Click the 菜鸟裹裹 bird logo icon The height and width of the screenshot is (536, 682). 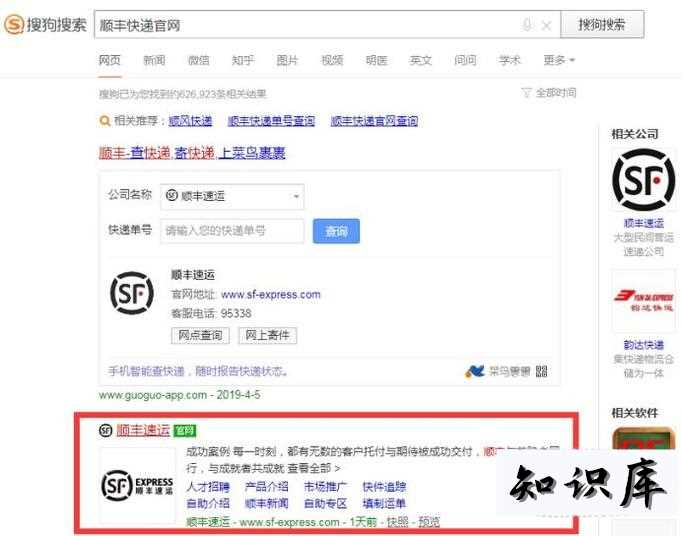pos(475,371)
